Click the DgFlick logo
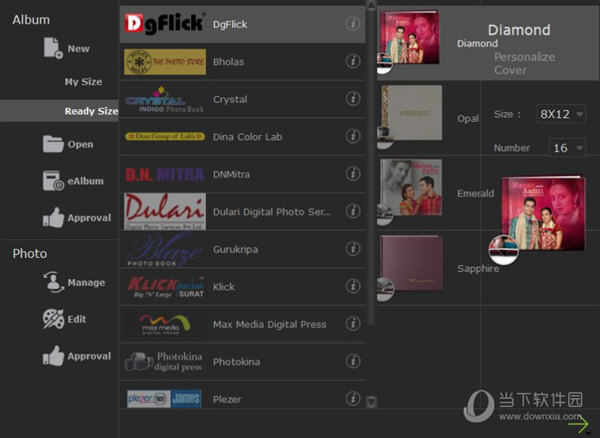The width and height of the screenshot is (600, 438). click(x=165, y=24)
